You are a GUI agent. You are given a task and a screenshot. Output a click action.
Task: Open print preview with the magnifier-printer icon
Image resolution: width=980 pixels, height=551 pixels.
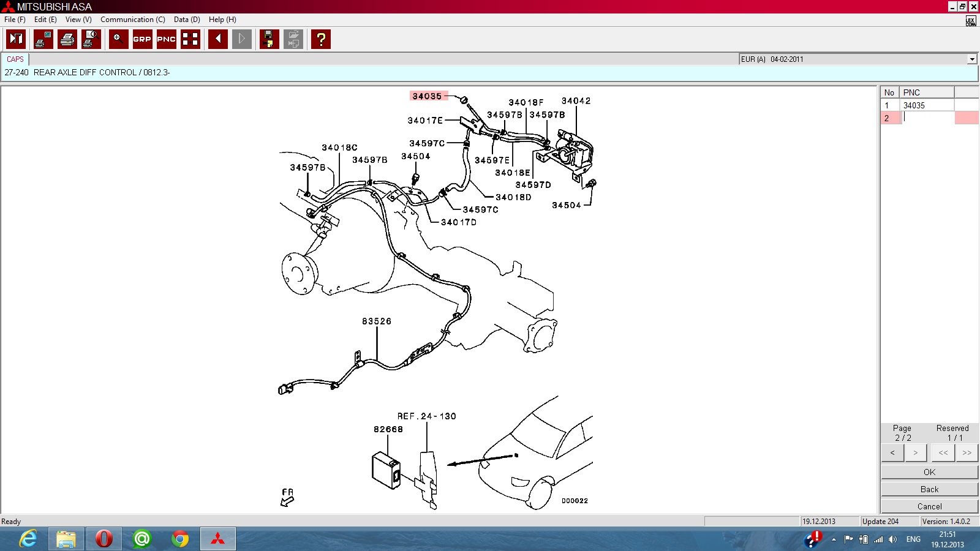click(91, 39)
